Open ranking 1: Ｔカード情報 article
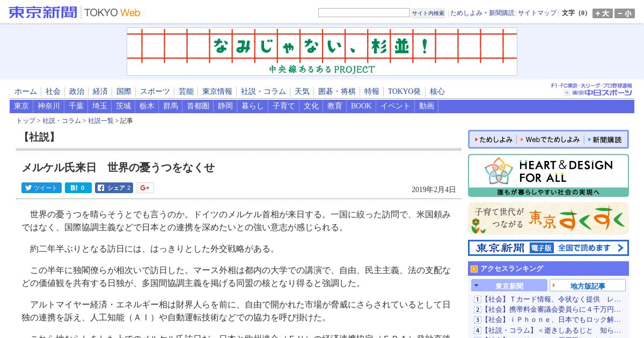The width and height of the screenshot is (644, 338). (552, 299)
